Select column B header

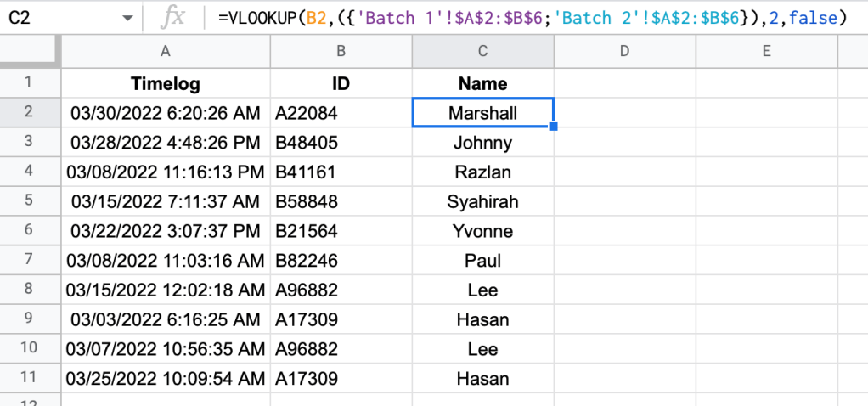point(341,52)
